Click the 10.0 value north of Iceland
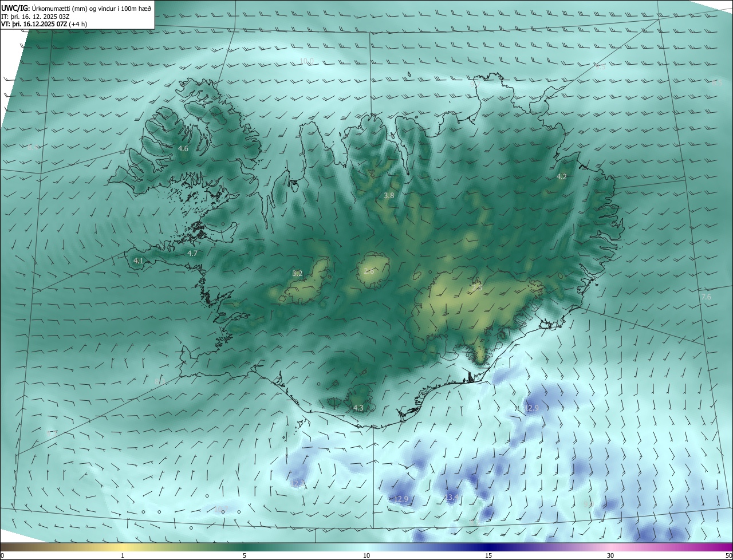 coord(307,61)
